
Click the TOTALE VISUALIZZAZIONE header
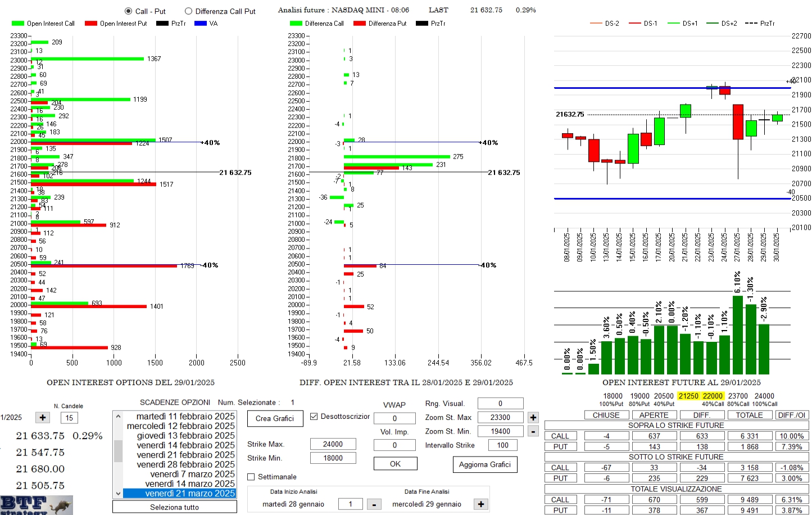[676, 489]
